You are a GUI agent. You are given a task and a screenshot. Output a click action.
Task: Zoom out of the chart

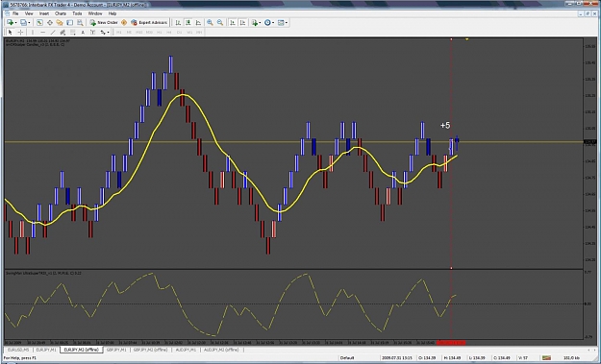220,23
